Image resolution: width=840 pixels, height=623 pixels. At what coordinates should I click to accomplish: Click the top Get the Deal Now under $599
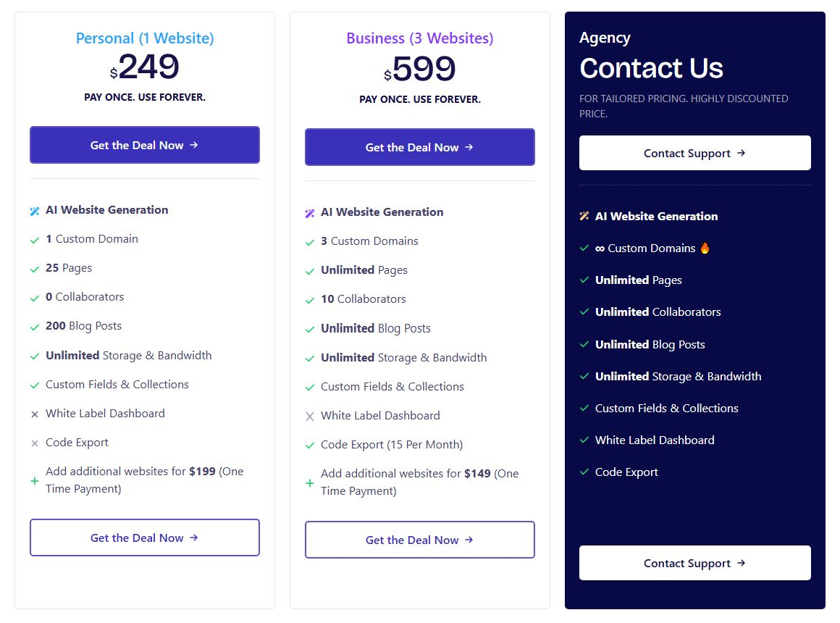click(420, 147)
